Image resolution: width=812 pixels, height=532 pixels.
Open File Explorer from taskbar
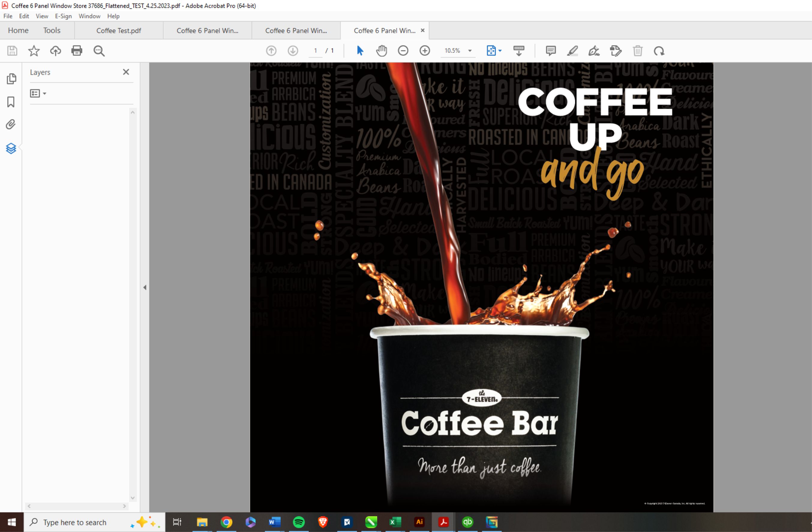point(202,522)
